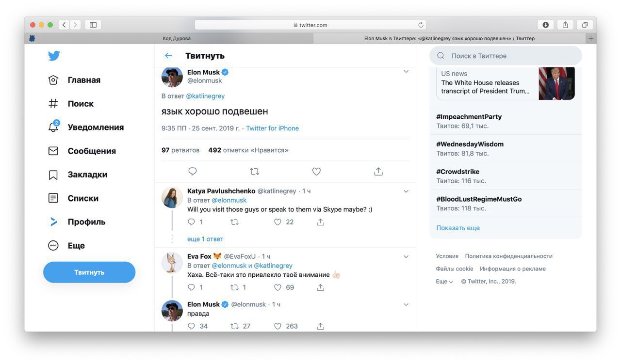621x364 pixels.
Task: Open Закладки bookmark icon
Action: coord(53,174)
